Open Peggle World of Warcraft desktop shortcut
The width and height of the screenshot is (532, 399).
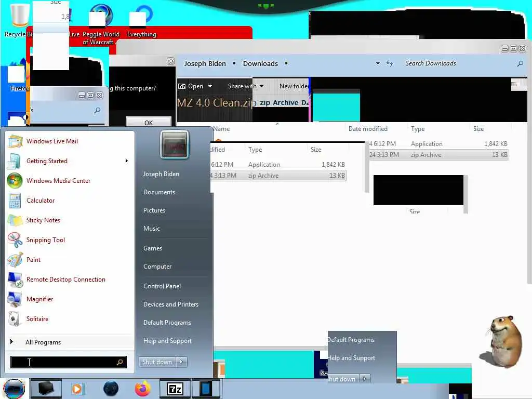101,25
